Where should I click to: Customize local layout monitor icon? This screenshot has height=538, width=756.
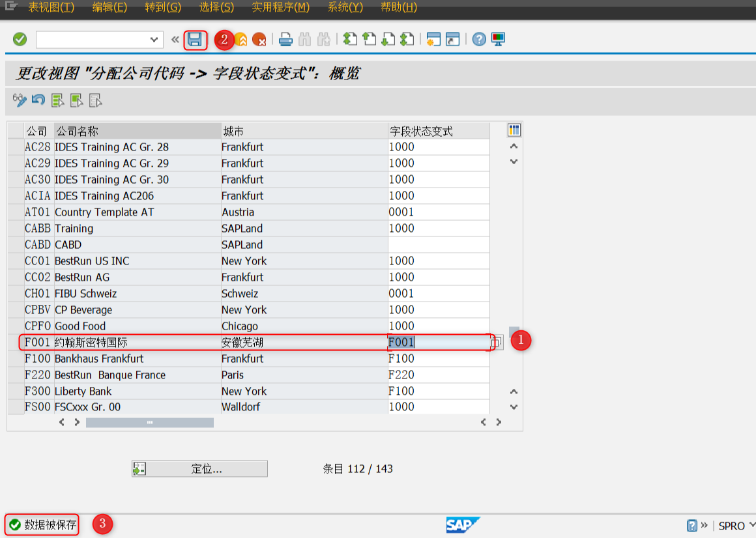click(x=498, y=39)
